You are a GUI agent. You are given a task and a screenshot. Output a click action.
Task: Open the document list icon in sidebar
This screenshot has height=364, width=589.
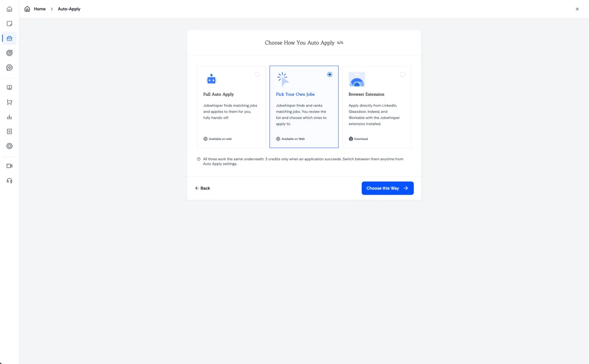[9, 132]
